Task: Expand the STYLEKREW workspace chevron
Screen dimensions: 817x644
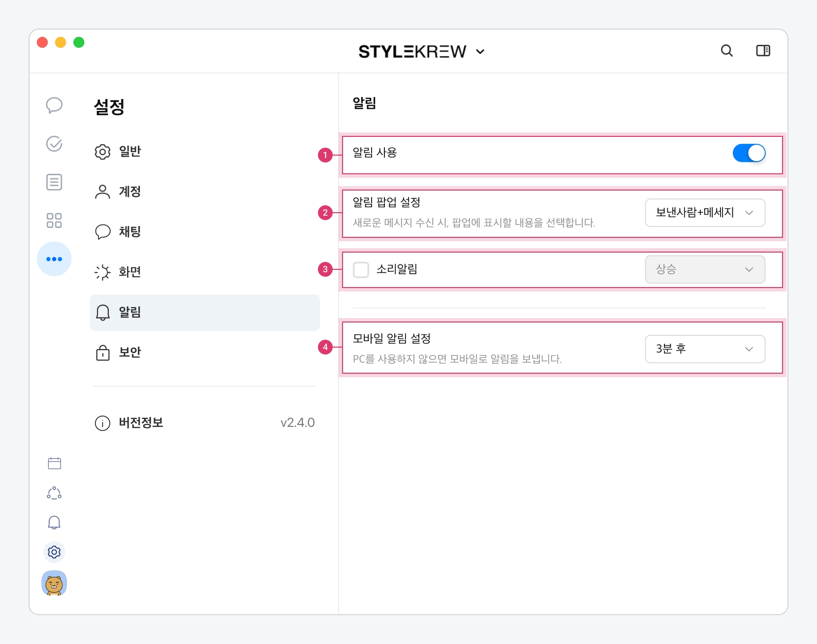Action: click(x=480, y=52)
